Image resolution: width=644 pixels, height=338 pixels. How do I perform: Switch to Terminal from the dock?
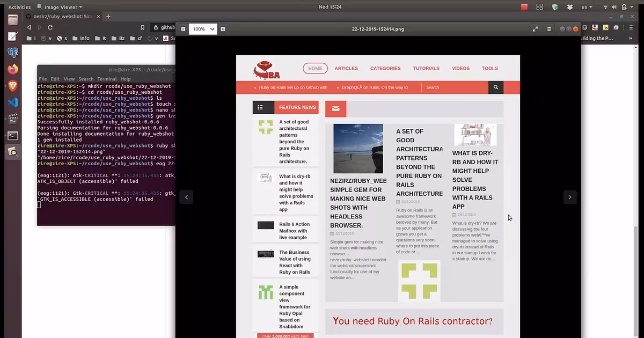13,136
